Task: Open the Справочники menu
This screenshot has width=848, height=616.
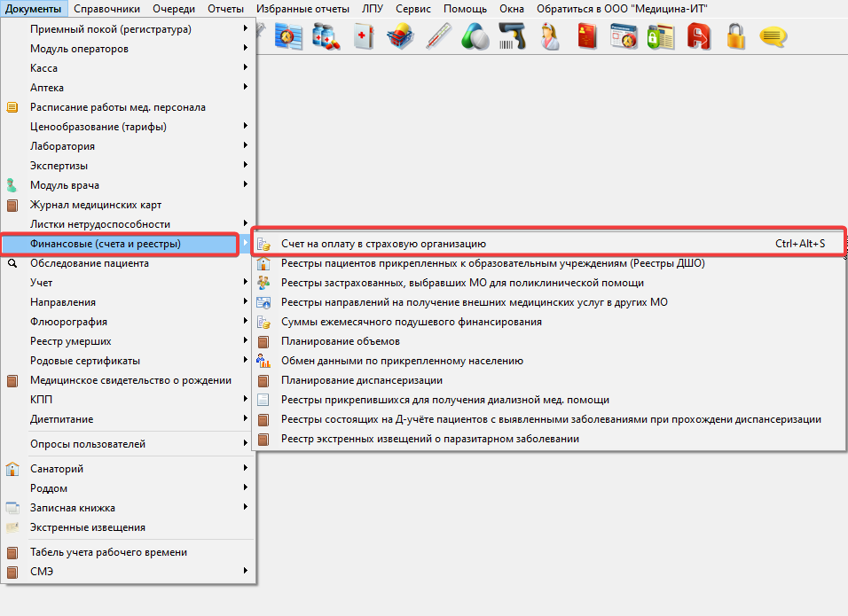Action: (106, 9)
